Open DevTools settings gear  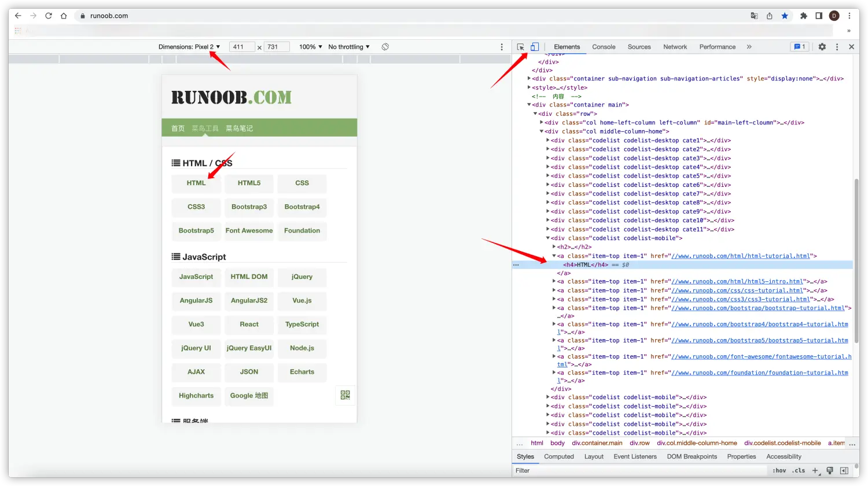[822, 47]
